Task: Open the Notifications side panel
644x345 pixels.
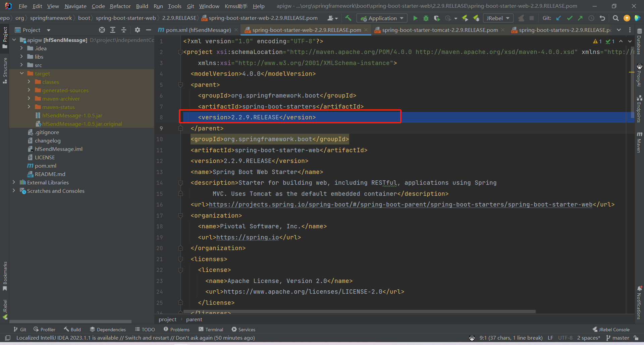Action: pyautogui.click(x=639, y=302)
